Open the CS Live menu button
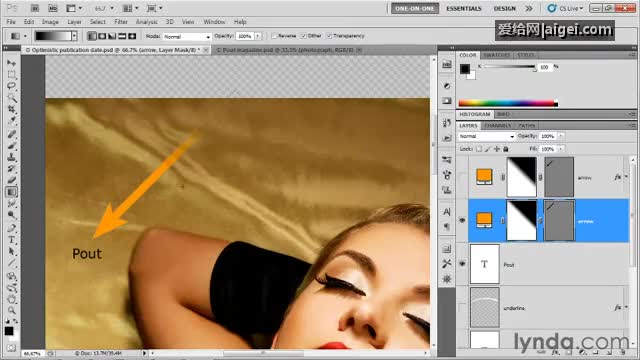The width and height of the screenshot is (640, 360). click(x=565, y=8)
